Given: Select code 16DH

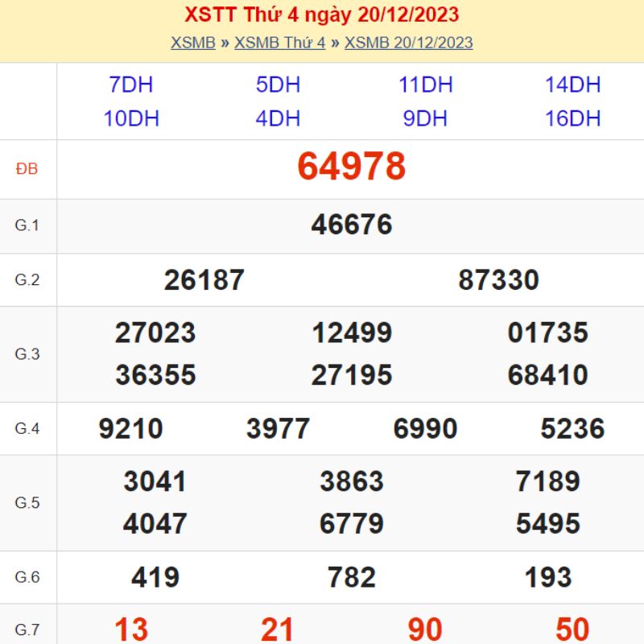Looking at the screenshot, I should pos(572,118).
